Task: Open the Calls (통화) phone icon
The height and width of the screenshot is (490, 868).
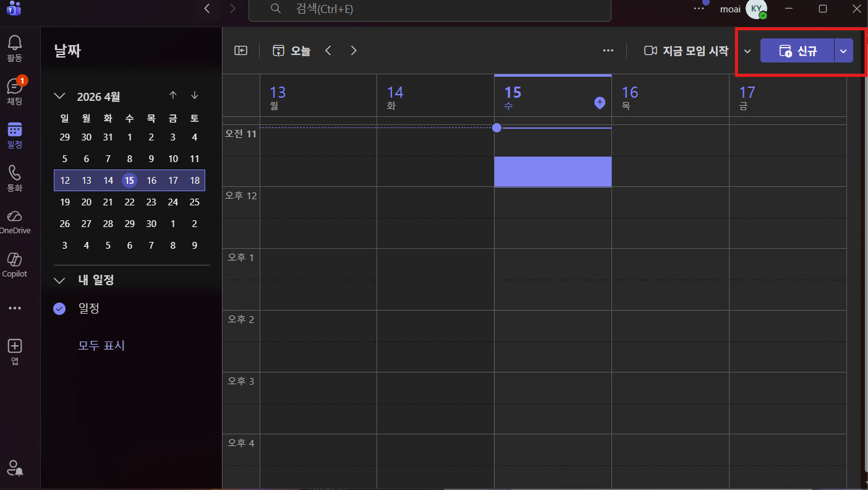Action: pos(15,173)
